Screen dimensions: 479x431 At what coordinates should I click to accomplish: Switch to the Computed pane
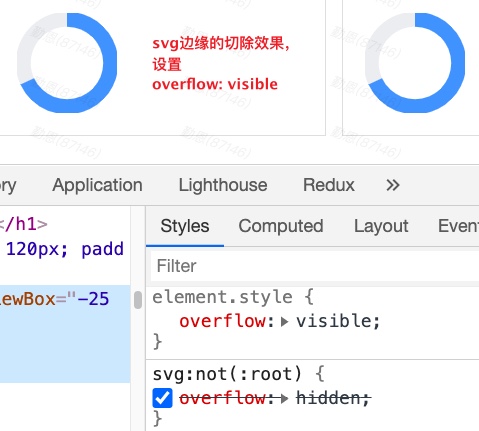click(x=281, y=226)
